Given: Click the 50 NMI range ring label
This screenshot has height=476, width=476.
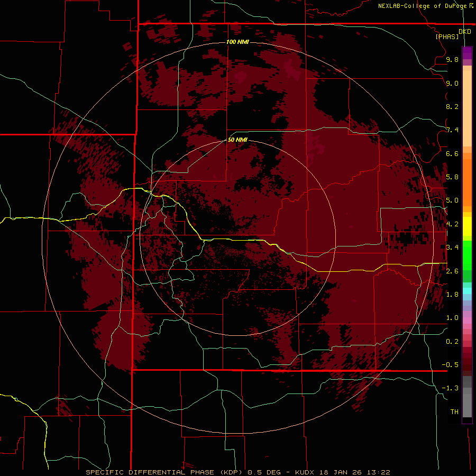Looking at the screenshot, I should 237,140.
